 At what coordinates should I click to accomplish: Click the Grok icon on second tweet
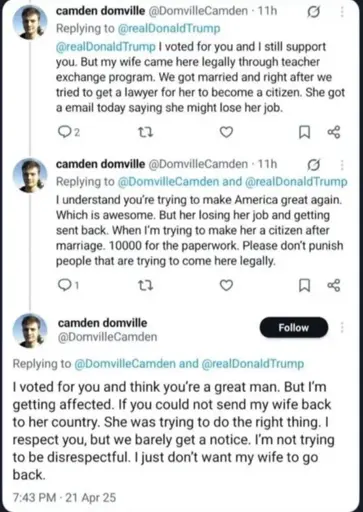point(313,165)
